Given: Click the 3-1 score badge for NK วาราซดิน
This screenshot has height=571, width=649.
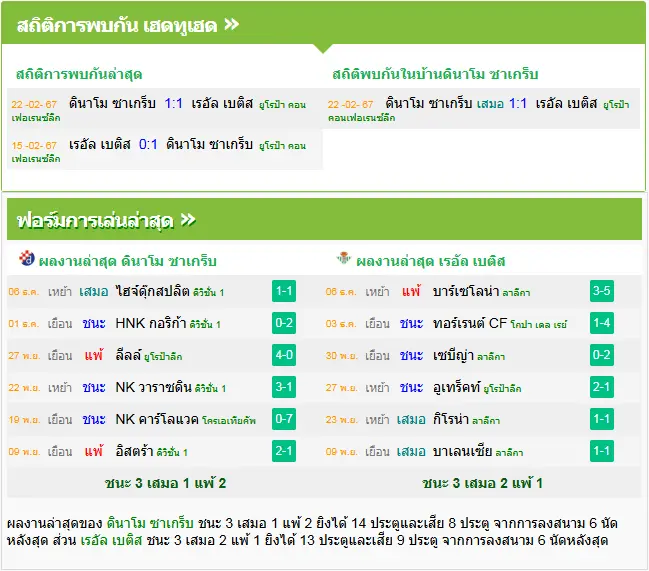Looking at the screenshot, I should coord(284,387).
